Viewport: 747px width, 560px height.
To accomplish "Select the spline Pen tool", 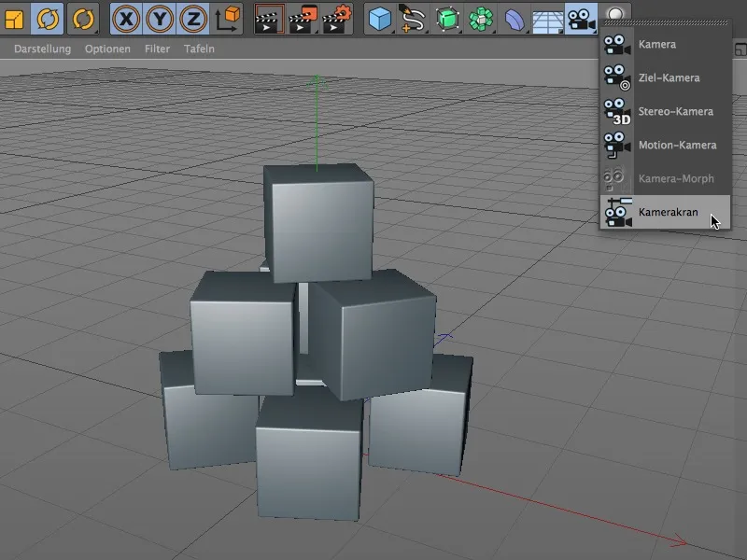I will [x=413, y=19].
